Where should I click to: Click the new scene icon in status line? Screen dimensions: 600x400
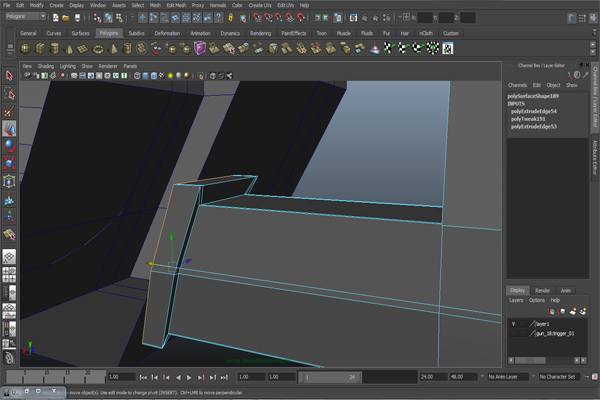(55, 17)
